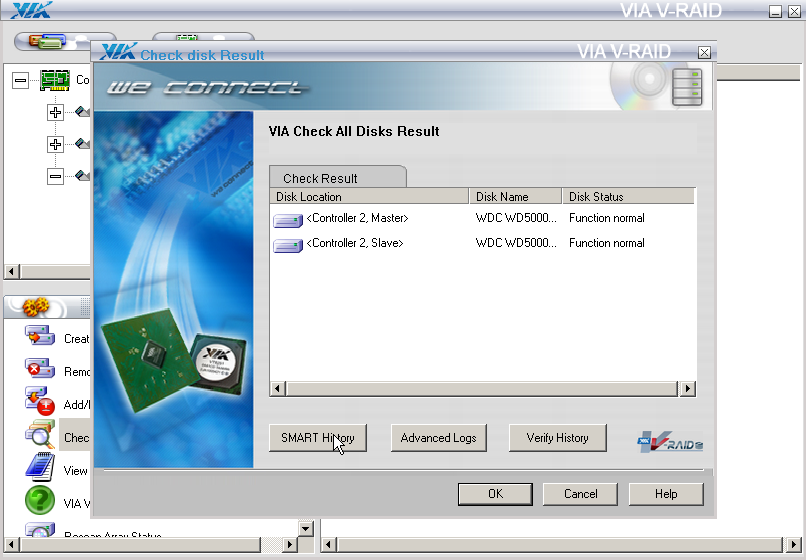Click the View task label in sidebar

click(76, 471)
